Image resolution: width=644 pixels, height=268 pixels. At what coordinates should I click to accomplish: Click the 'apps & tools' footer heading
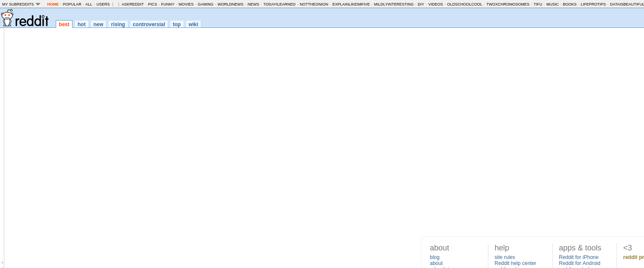point(580,248)
